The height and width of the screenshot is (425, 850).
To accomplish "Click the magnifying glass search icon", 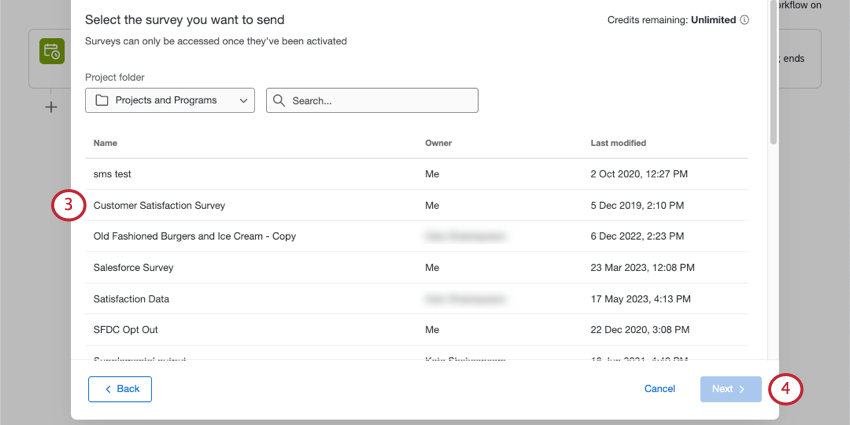I will (279, 101).
